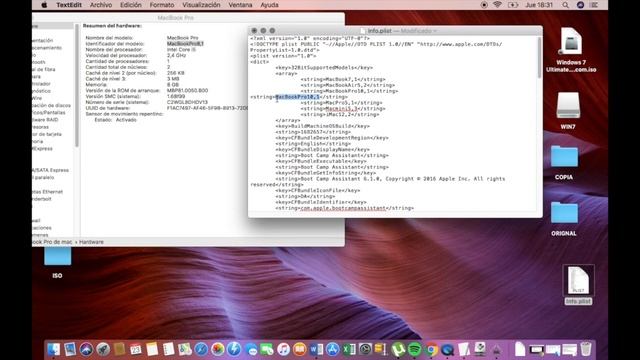Open the Trash in the Dock
The width and height of the screenshot is (640, 360).
pyautogui.click(x=586, y=349)
